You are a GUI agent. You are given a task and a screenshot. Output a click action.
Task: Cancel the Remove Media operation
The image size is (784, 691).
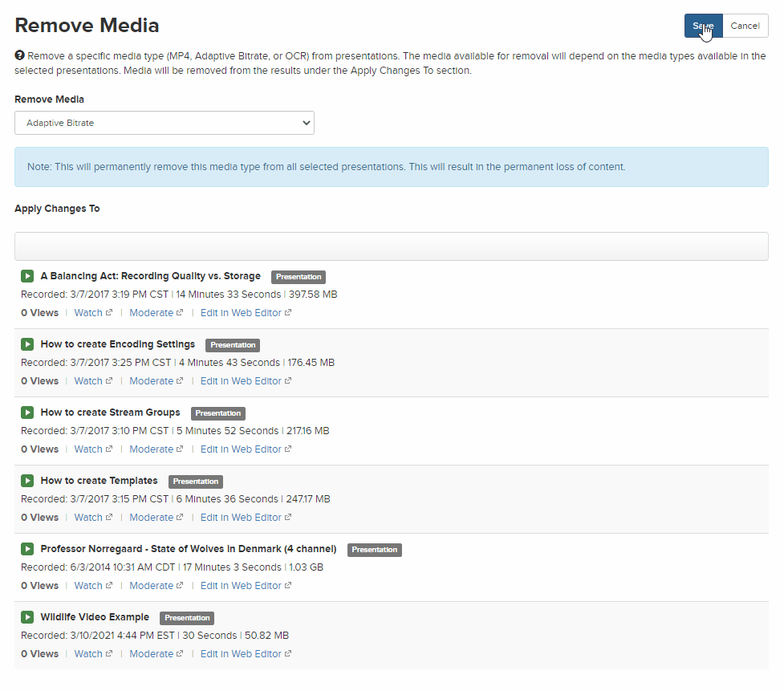745,26
